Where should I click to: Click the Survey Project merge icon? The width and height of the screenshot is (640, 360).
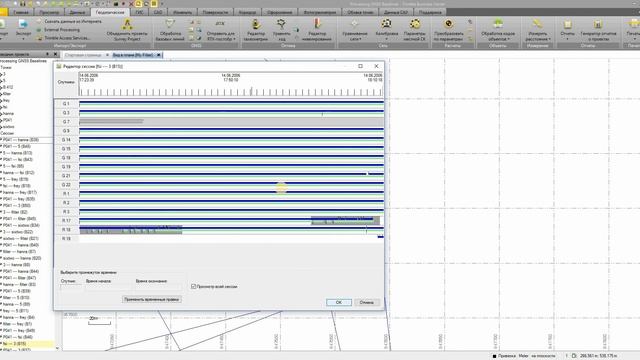[x=127, y=24]
